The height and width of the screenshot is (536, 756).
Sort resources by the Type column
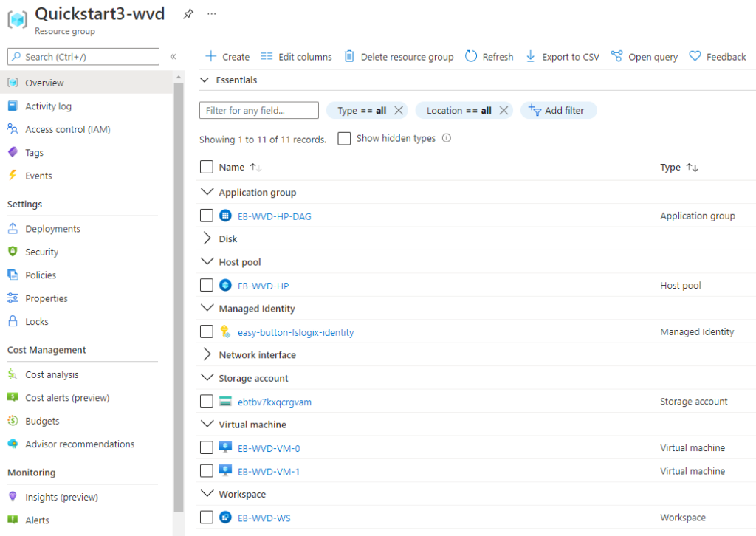pos(679,168)
